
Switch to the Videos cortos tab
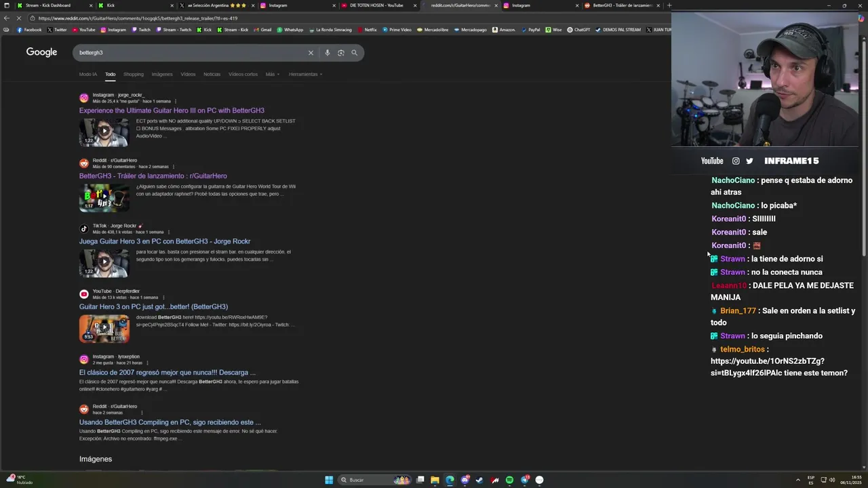pyautogui.click(x=243, y=74)
